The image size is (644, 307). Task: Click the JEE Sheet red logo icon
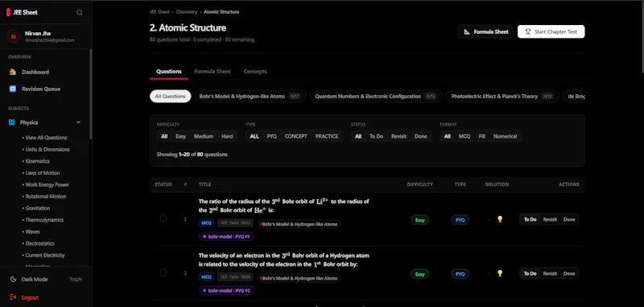(8, 12)
